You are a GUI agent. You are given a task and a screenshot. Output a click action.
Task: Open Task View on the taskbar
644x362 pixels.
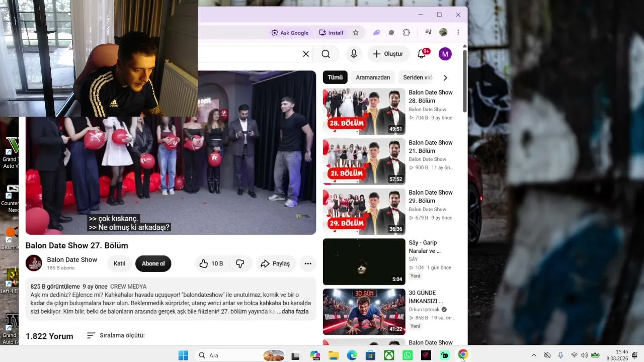click(x=296, y=355)
